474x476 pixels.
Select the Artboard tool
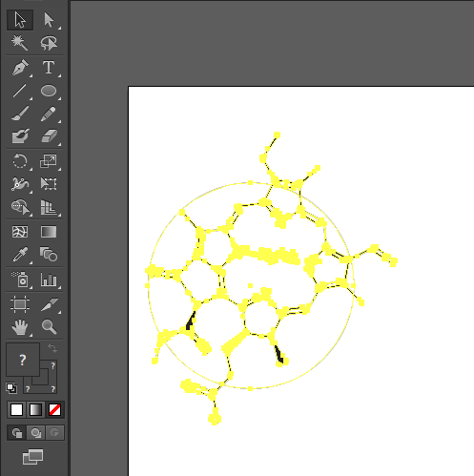[20, 304]
